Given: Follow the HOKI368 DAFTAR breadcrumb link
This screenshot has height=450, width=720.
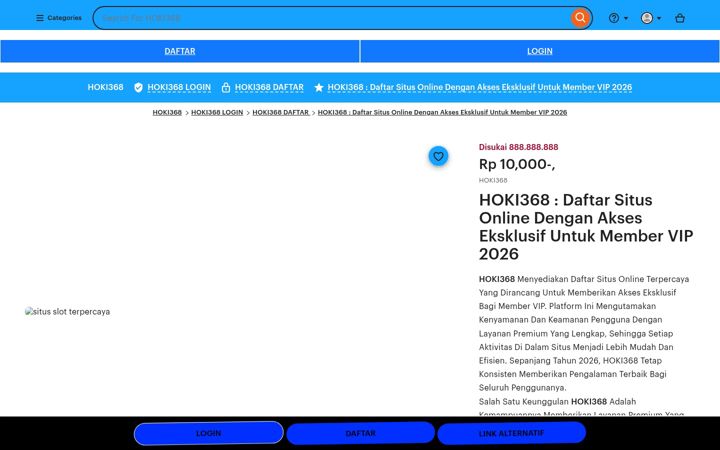Looking at the screenshot, I should click(281, 112).
